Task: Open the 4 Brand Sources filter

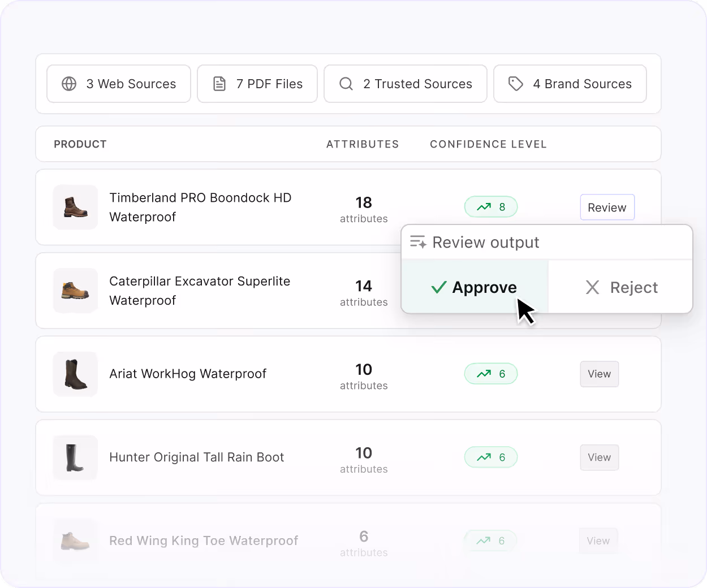Action: point(570,84)
